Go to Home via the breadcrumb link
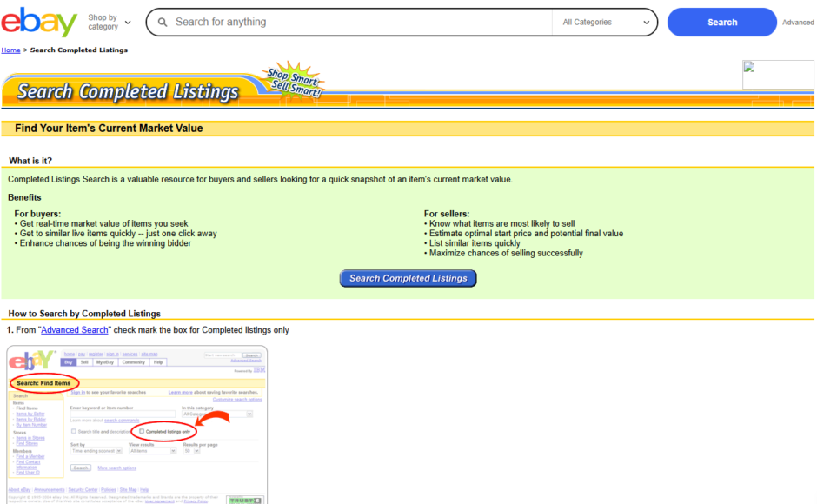The image size is (817, 504). point(10,50)
